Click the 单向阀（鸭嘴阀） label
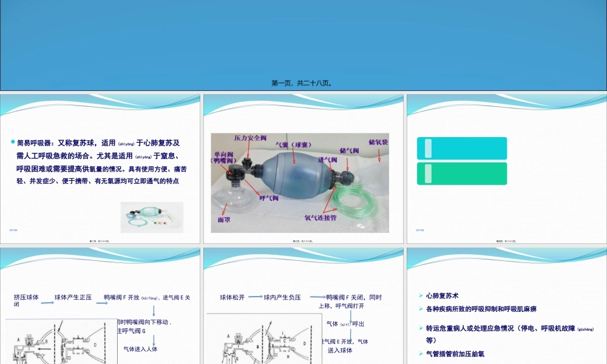 tap(223, 158)
